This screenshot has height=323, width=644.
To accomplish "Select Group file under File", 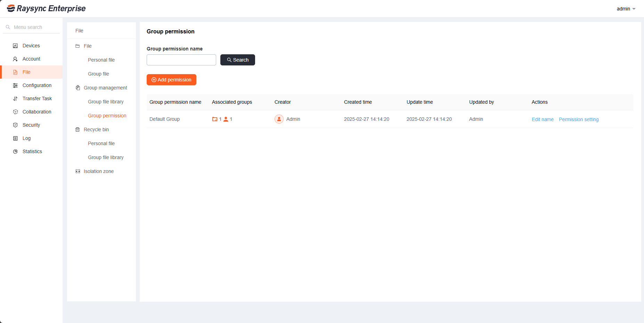I will [x=98, y=74].
